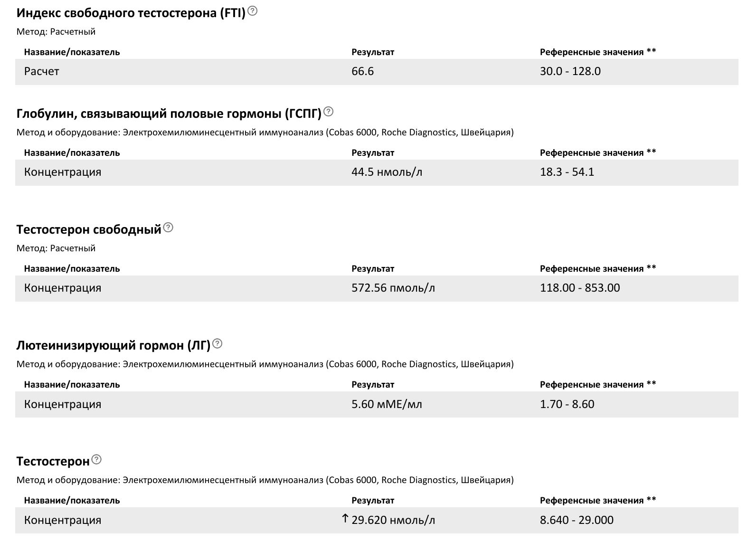
Task: Click FTI reference range 30.0 - 128.0
Action: (x=570, y=72)
